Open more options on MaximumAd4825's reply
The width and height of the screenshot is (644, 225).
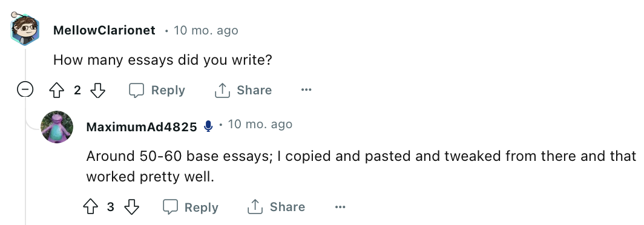tap(340, 207)
